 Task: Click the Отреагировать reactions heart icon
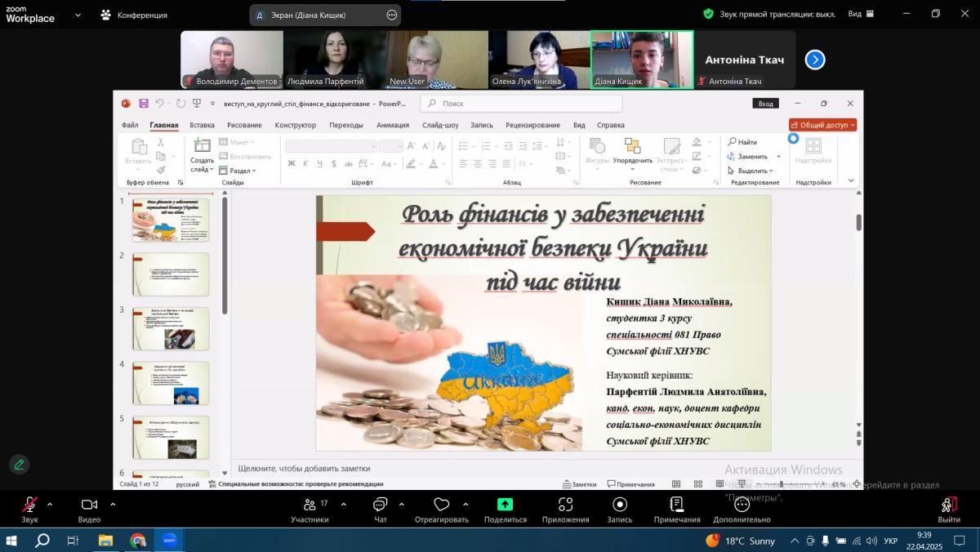441,505
